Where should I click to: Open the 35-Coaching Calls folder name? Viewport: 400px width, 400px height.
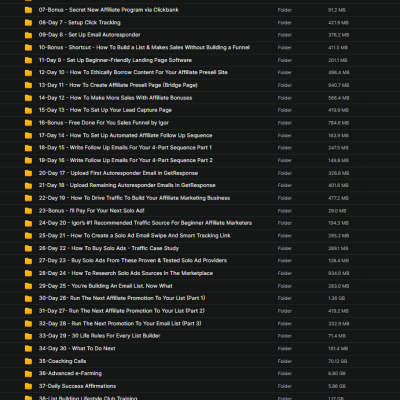click(62, 361)
